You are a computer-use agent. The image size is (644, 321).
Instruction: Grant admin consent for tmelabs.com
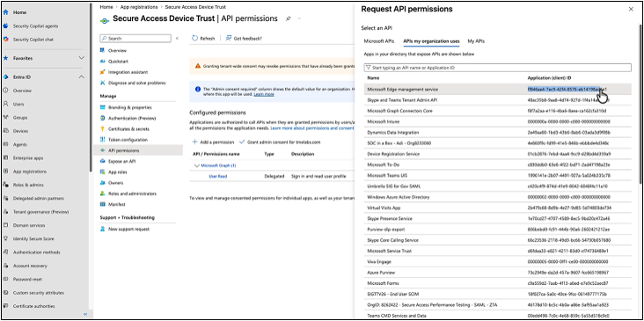click(x=280, y=142)
